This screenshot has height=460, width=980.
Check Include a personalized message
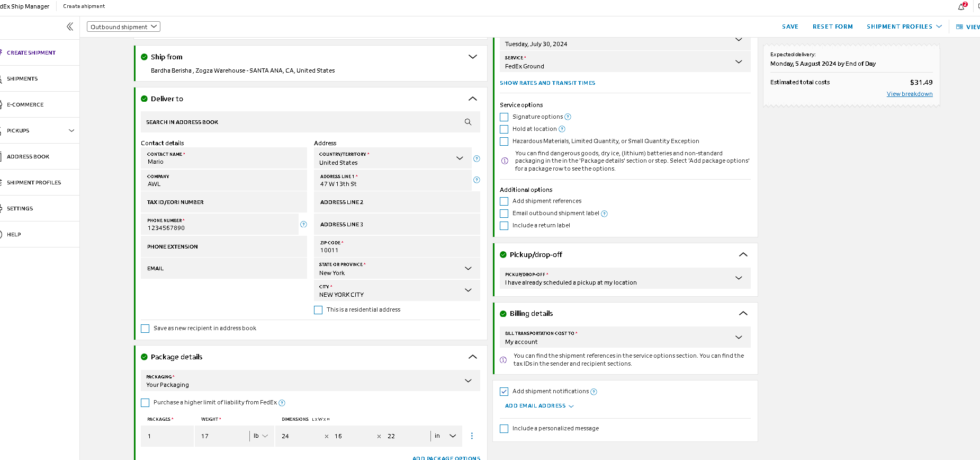(x=504, y=429)
